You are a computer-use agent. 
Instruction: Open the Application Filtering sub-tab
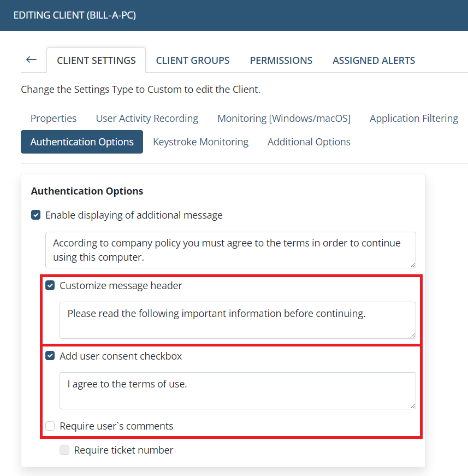coord(414,119)
